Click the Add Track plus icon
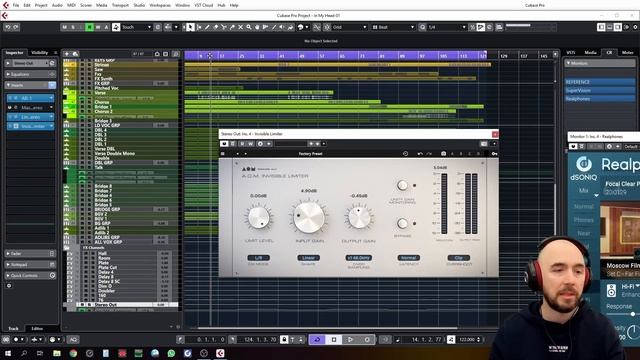Viewport: 640px width, 360px height. 67,54
